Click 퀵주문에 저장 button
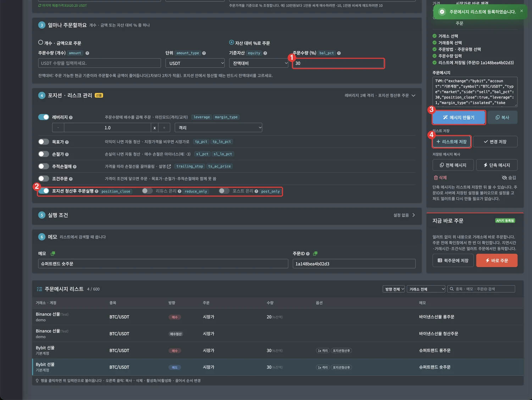Image resolution: width=532 pixels, height=400 pixels. click(453, 260)
